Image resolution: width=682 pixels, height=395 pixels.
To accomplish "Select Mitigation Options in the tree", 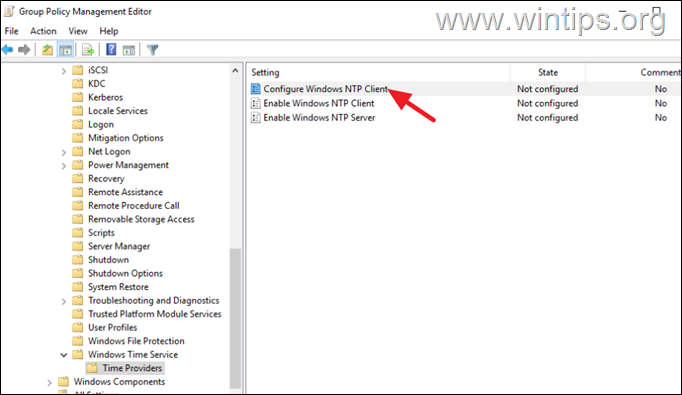I will [x=126, y=138].
